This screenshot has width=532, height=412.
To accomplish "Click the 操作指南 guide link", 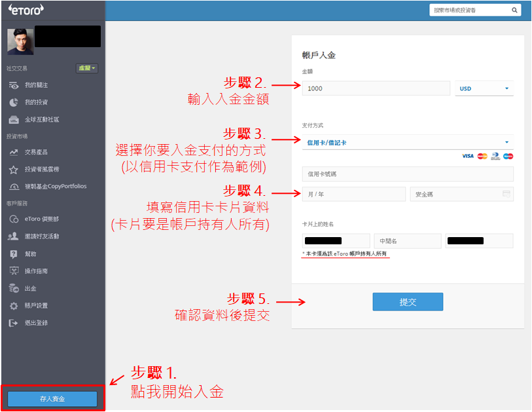I will point(36,271).
